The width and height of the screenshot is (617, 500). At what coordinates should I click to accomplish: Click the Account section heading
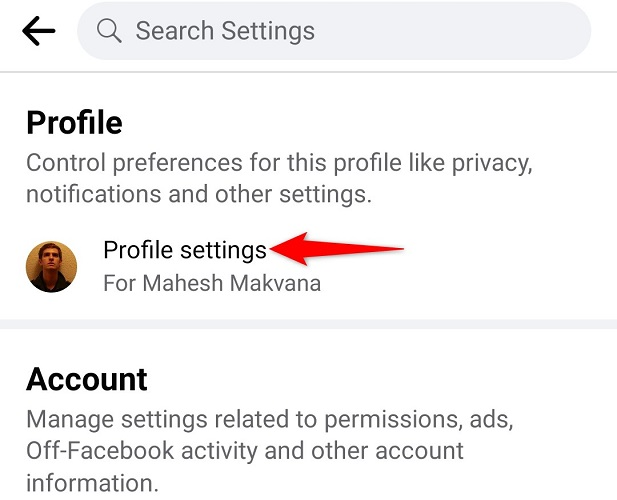[x=87, y=379]
